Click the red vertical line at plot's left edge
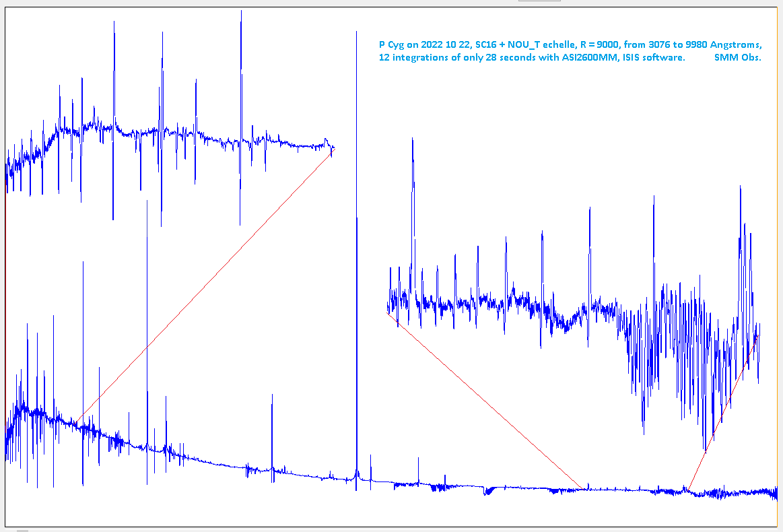This screenshot has width=783, height=532. pyautogui.click(x=5, y=303)
